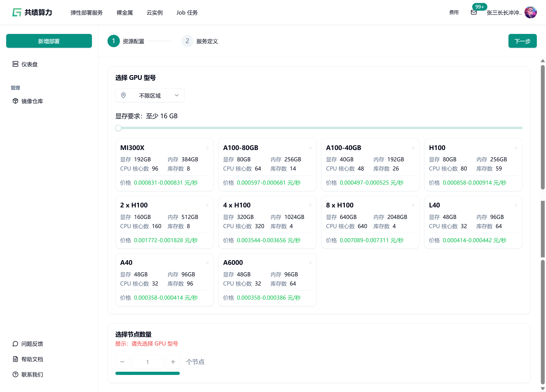
Task: Select the A40 radio dot
Action: coord(207,263)
